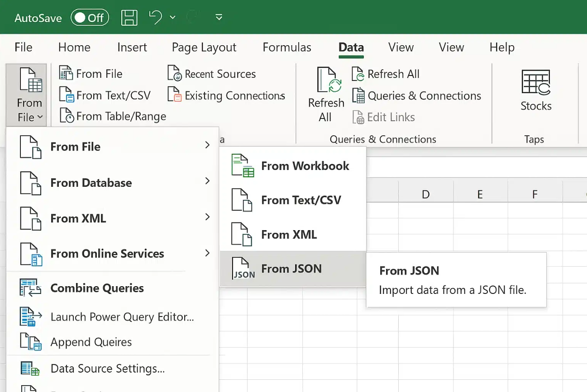
Task: Click the Recent Sources icon
Action: pyautogui.click(x=174, y=74)
